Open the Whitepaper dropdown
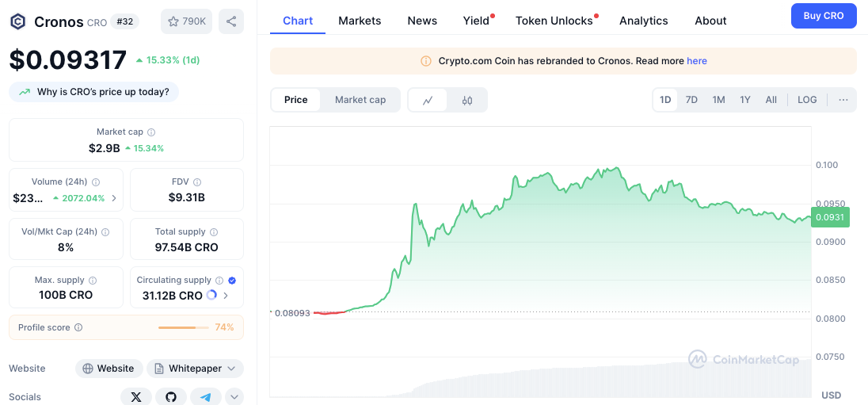 [195, 369]
